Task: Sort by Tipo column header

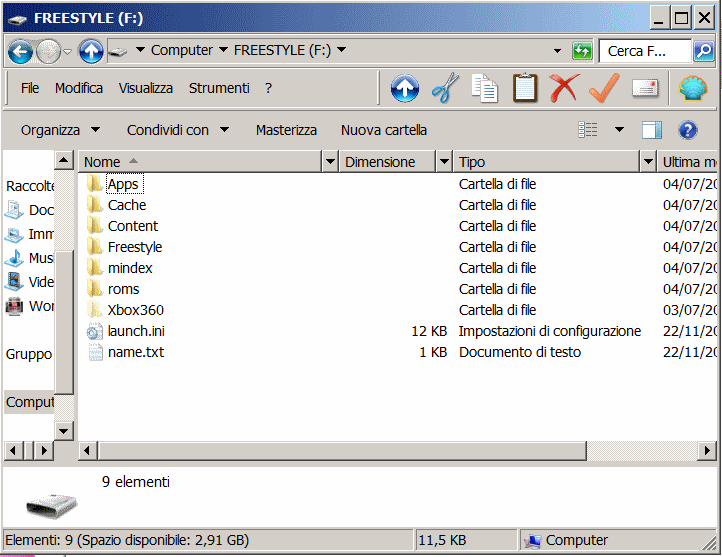Action: coord(547,162)
